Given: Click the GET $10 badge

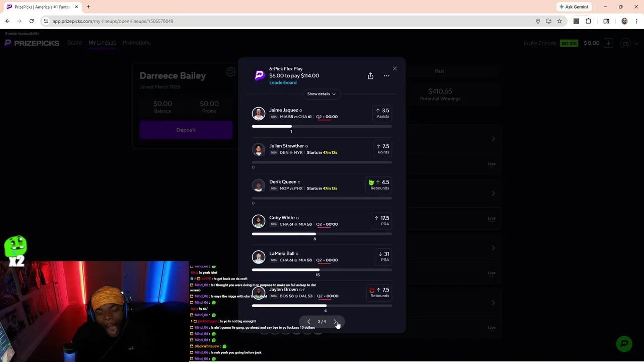Looking at the screenshot, I should click(x=569, y=43).
